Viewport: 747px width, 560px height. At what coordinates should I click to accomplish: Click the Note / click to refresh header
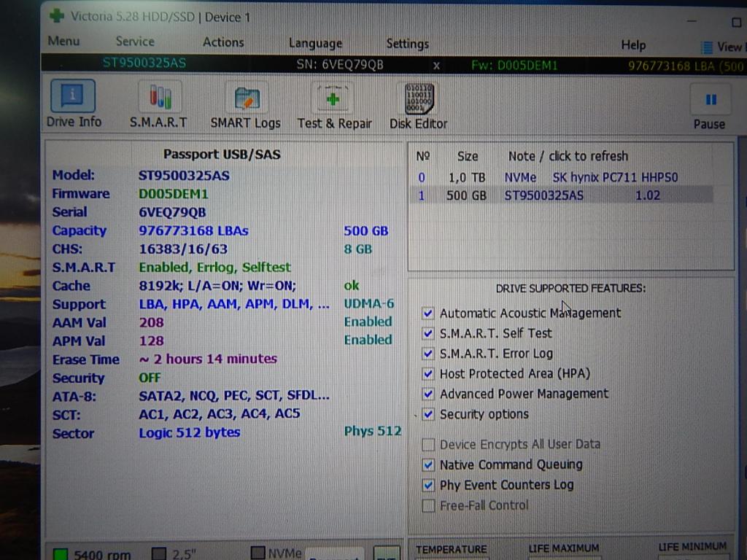click(568, 156)
